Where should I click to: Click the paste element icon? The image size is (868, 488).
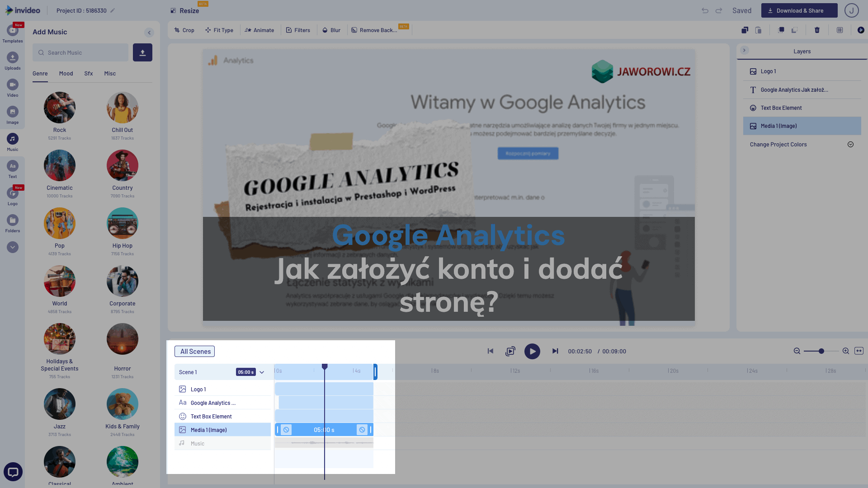(x=758, y=30)
